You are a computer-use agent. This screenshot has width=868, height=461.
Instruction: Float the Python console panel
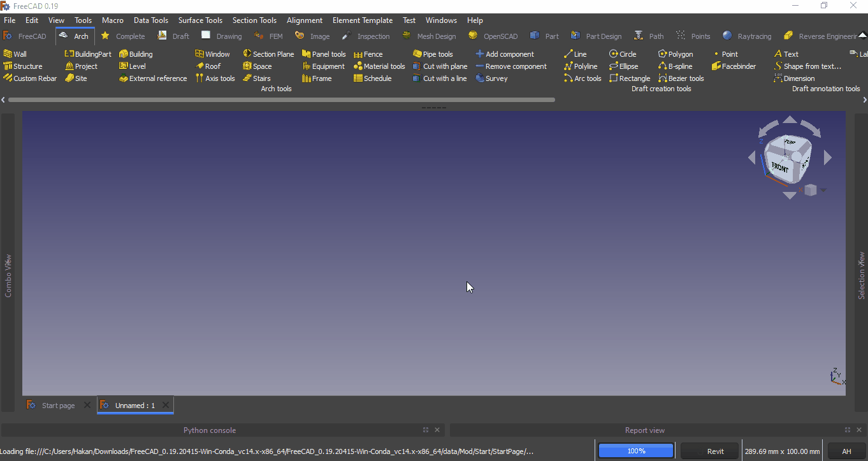click(426, 430)
